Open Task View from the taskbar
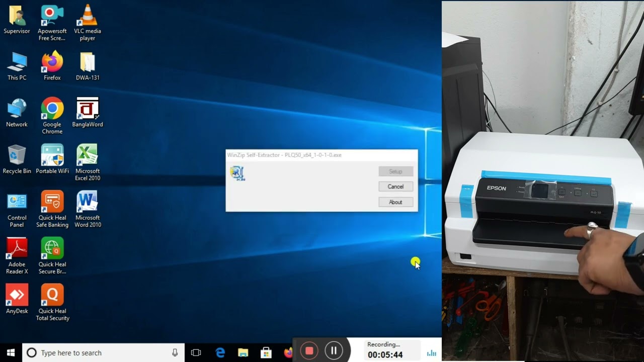This screenshot has height=362, width=644. click(196, 352)
